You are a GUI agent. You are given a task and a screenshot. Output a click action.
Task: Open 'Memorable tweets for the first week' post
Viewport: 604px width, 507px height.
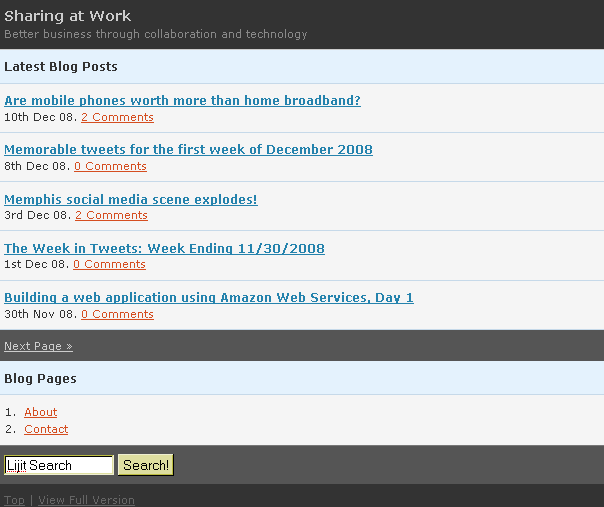point(188,149)
